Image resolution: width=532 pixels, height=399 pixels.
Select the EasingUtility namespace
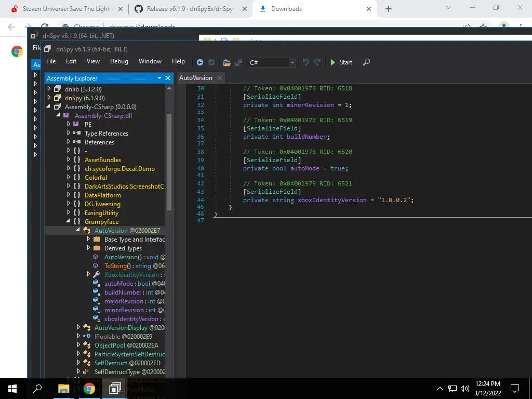pyautogui.click(x=101, y=212)
